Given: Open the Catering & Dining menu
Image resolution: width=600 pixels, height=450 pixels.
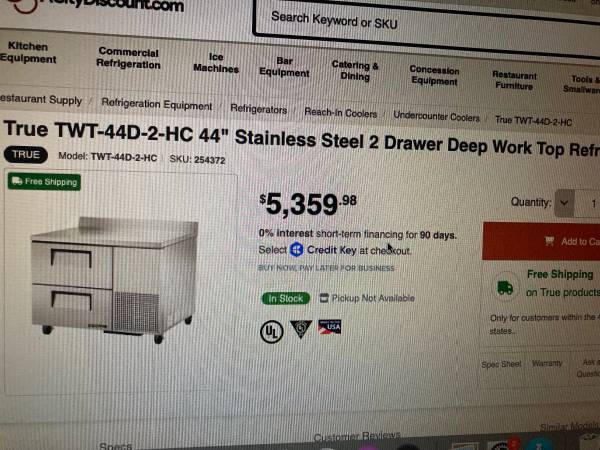Looking at the screenshot, I should pos(355,71).
